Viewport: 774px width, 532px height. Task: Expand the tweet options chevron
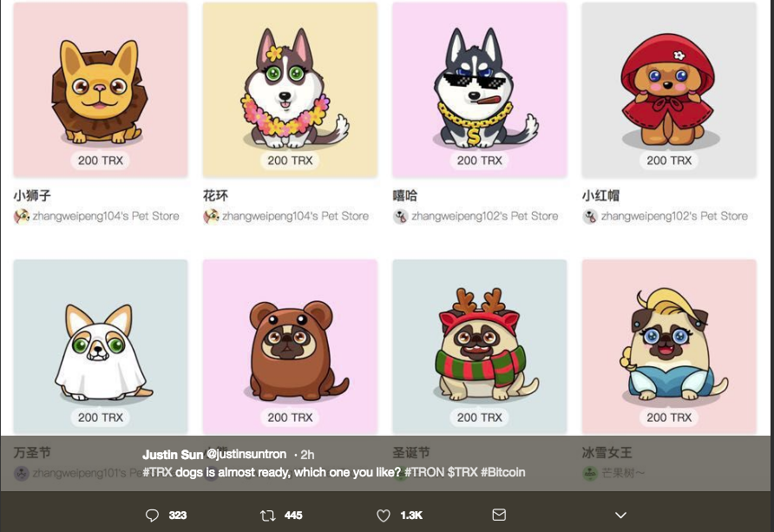(x=621, y=516)
